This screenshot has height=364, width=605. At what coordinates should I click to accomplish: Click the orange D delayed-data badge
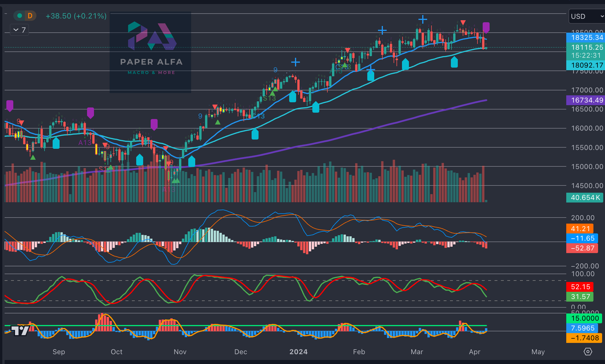(30, 16)
